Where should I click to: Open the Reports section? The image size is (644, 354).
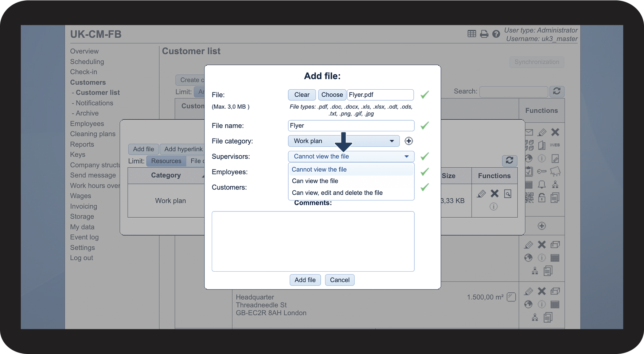(82, 144)
